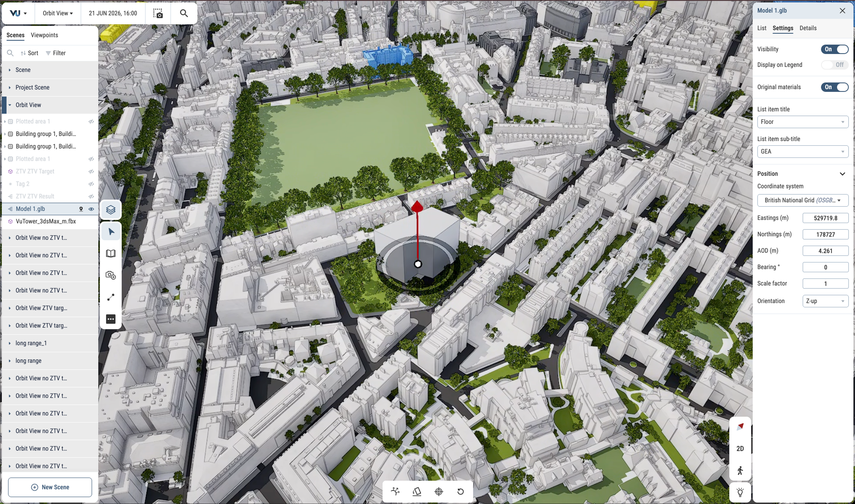Switch to the List tab
Viewport: 855px width, 504px height.
pyautogui.click(x=761, y=28)
